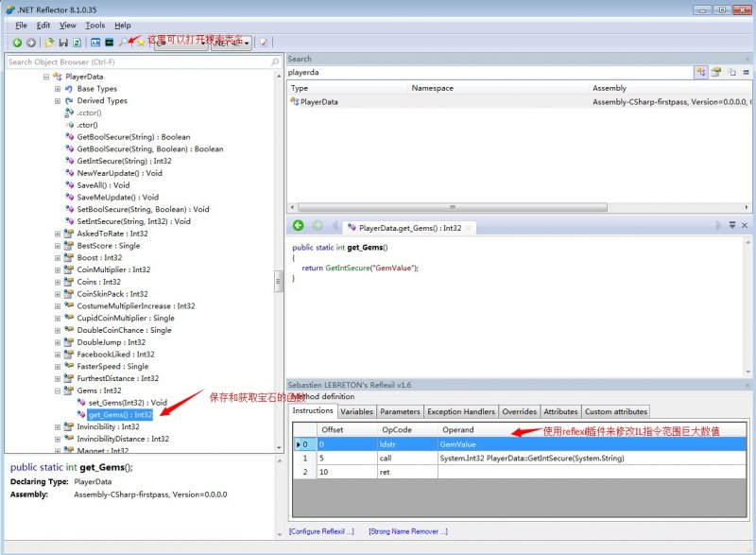The height and width of the screenshot is (555, 756).
Task: Select the GetIntSecure(String) : Int32 method
Action: point(125,161)
